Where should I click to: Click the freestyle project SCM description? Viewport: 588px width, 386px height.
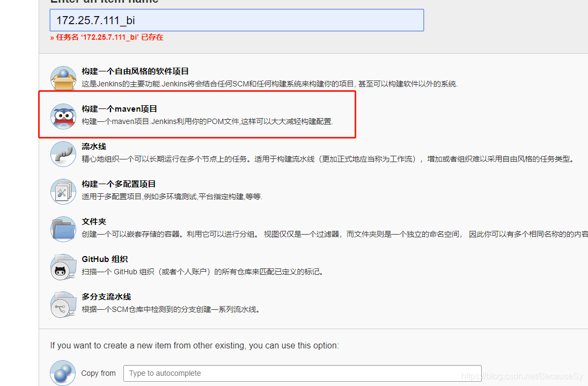[x=270, y=84]
